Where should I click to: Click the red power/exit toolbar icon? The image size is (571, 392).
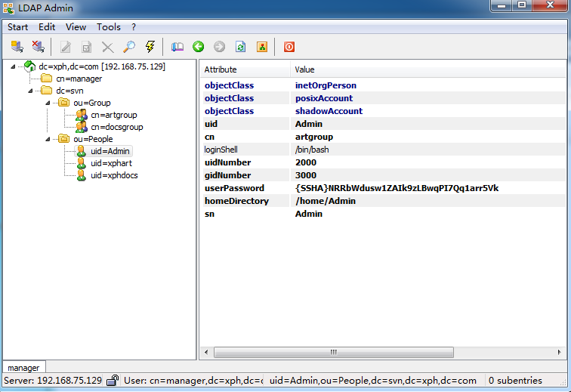289,47
